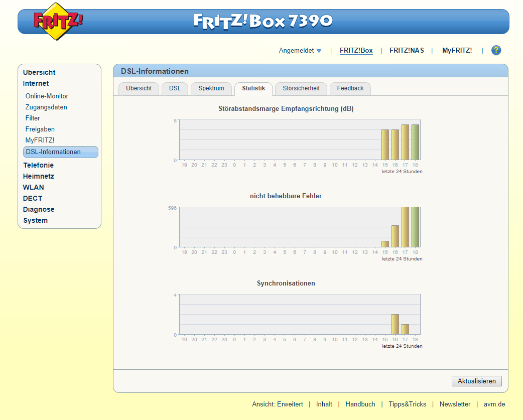Viewport: 523px width, 420px height.
Task: Expand the Internet sidebar section
Action: pos(36,83)
